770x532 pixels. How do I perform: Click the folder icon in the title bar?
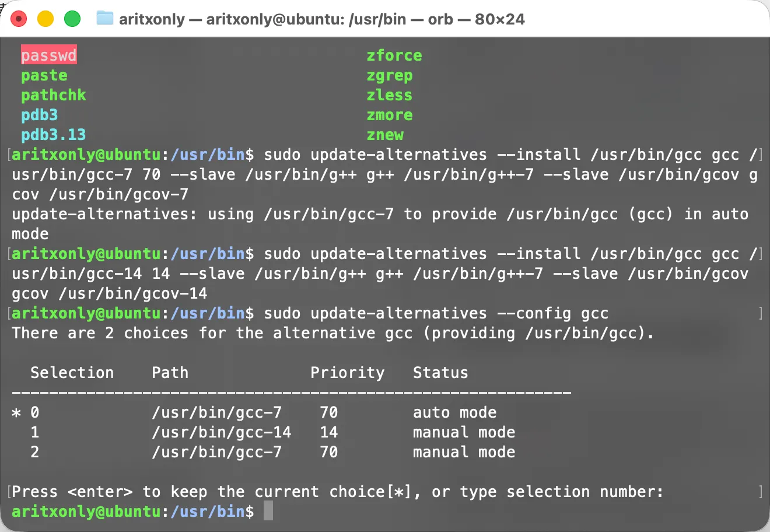click(x=105, y=19)
